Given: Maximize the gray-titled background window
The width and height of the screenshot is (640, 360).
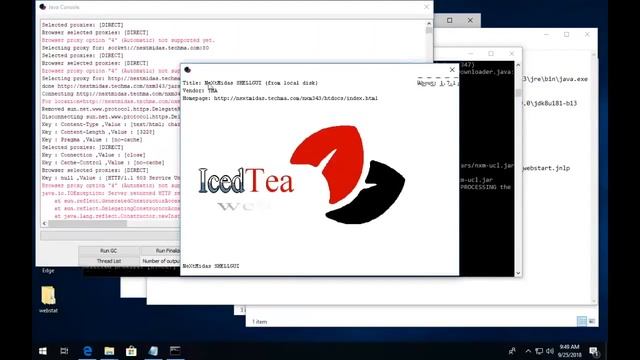Looking at the screenshot, I should pos(449,20).
